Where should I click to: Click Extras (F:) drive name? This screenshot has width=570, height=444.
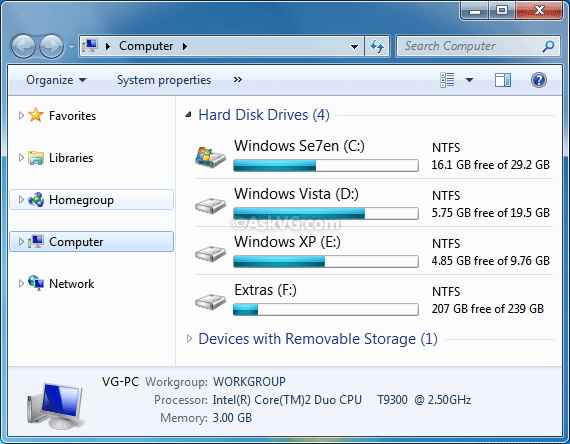pyautogui.click(x=265, y=290)
